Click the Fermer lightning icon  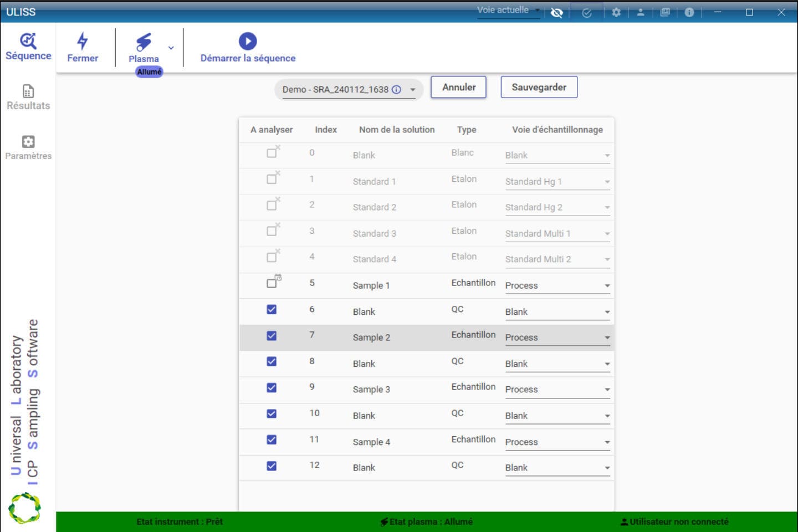[x=83, y=40]
